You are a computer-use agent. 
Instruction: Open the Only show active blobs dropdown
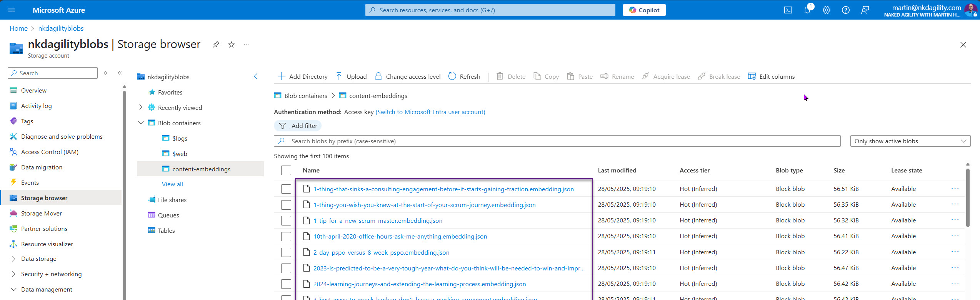(910, 141)
